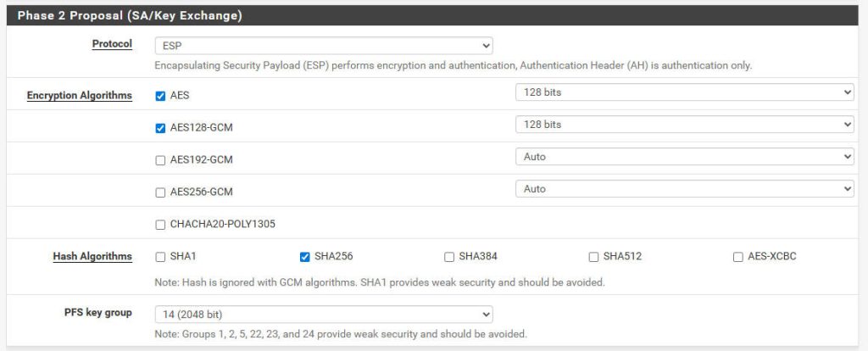Enable the AES192-GCM checkbox
The image size is (868, 351).
click(160, 160)
